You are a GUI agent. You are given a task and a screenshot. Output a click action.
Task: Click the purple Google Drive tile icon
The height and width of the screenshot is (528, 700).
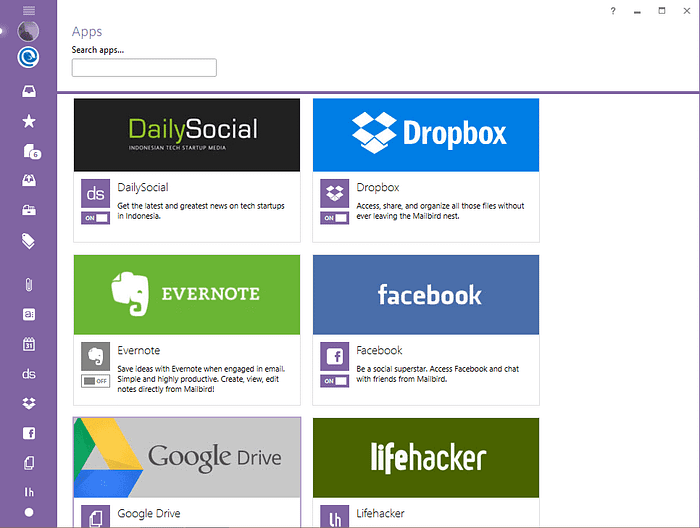pos(96,516)
